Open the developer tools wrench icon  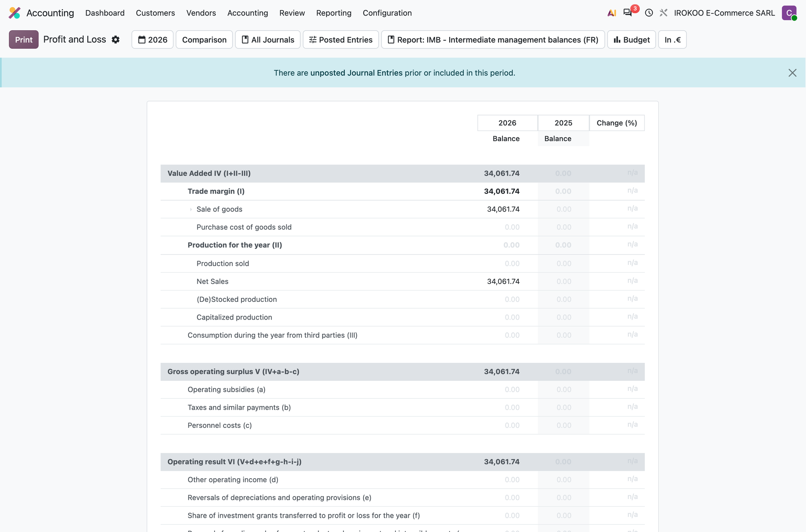click(663, 13)
